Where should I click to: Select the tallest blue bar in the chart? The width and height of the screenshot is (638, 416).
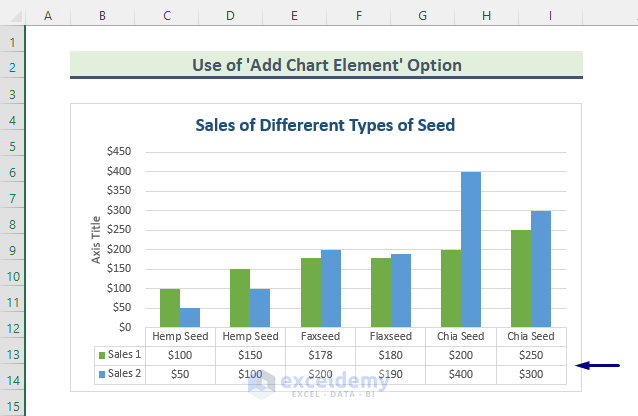[x=470, y=249]
